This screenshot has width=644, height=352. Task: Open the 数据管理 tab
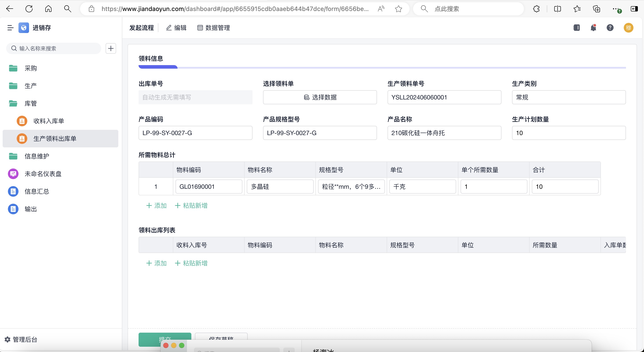[x=214, y=28]
